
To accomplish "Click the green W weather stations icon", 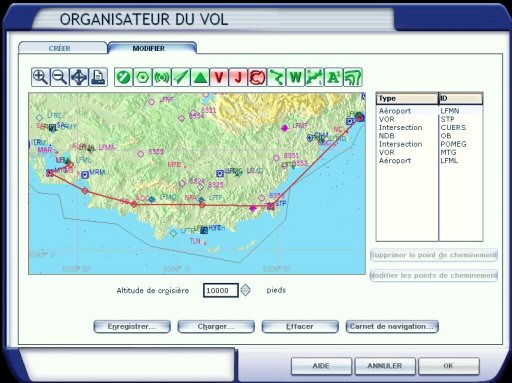I will pos(295,77).
